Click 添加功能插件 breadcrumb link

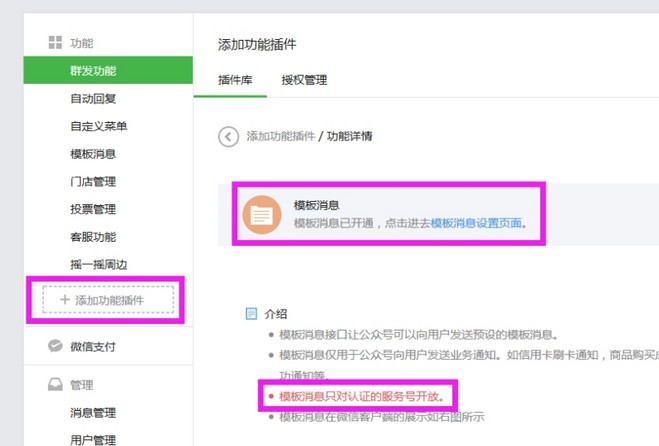(281, 136)
